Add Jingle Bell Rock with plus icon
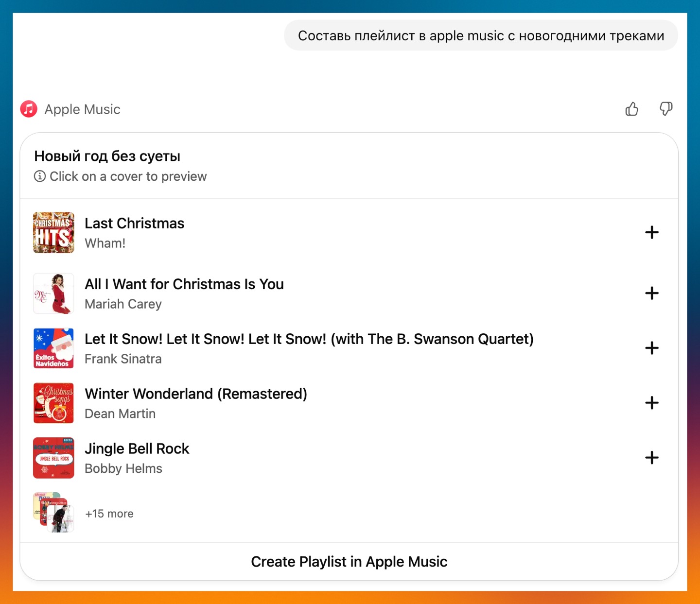The width and height of the screenshot is (700, 604). [x=651, y=458]
